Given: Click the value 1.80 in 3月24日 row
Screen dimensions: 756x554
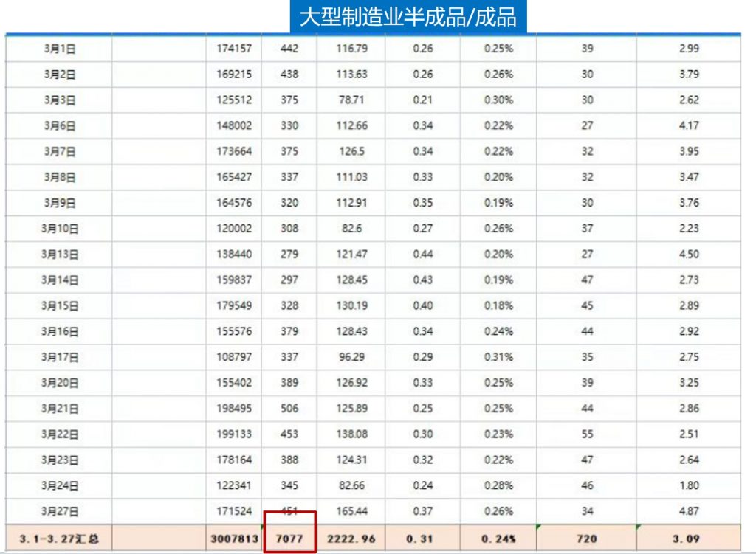Looking at the screenshot, I should (x=689, y=485).
